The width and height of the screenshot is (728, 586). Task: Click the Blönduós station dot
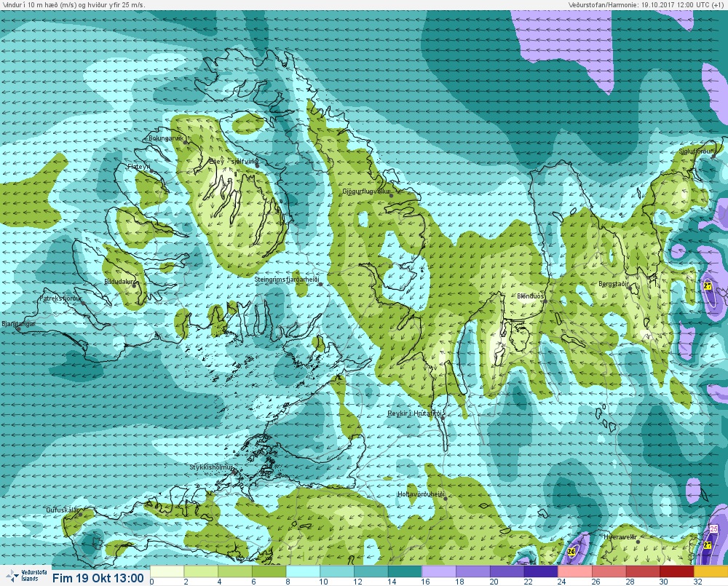click(x=545, y=301)
